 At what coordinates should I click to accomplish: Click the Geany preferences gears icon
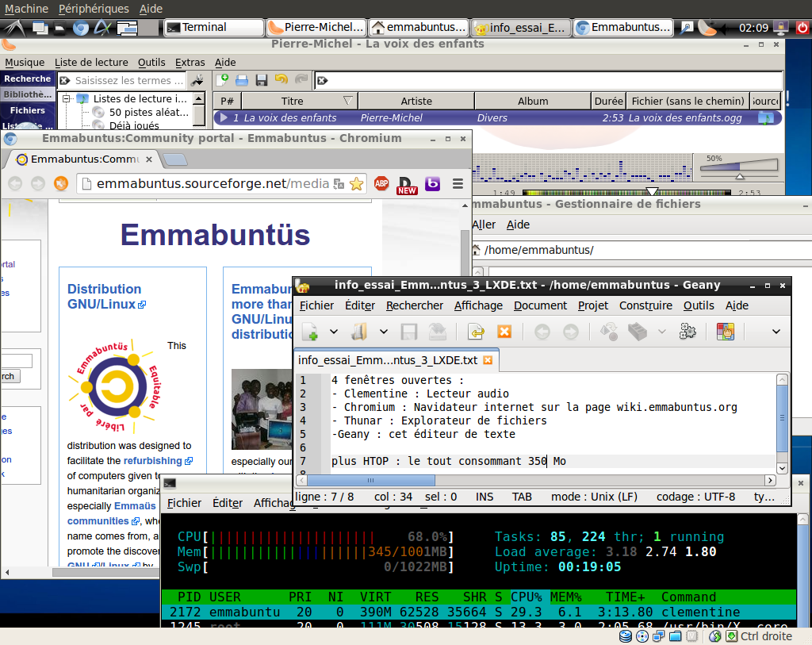coord(688,332)
